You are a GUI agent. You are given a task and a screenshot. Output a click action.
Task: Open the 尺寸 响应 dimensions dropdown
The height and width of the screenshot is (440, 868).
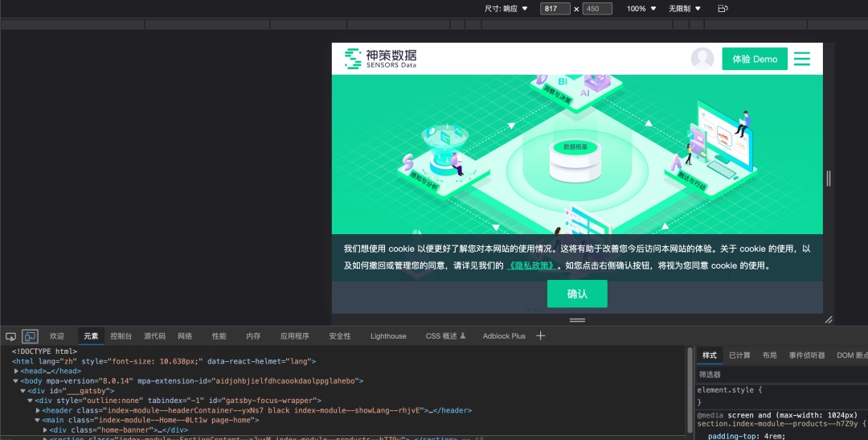pyautogui.click(x=506, y=9)
